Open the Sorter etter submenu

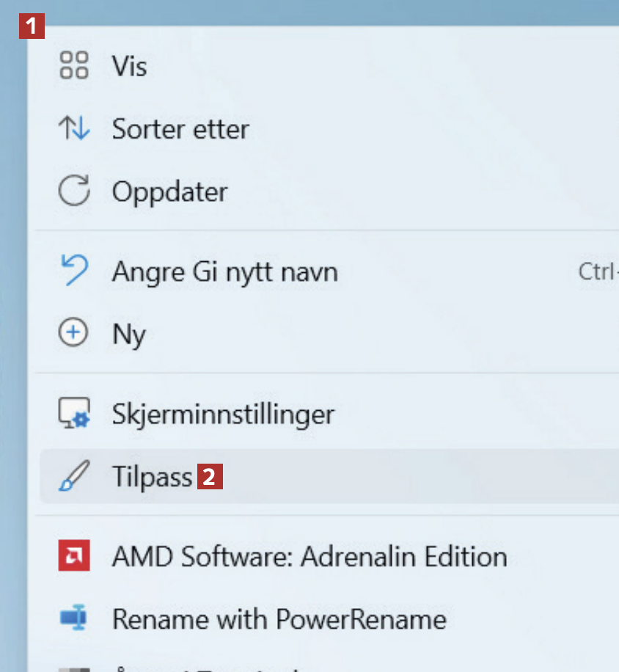pyautogui.click(x=180, y=129)
